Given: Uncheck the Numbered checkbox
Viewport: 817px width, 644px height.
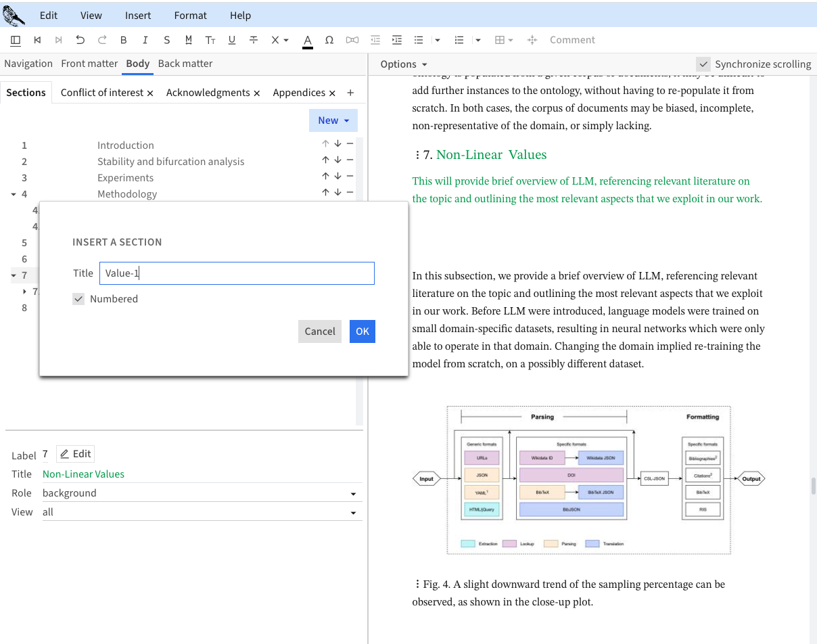Looking at the screenshot, I should coord(79,299).
